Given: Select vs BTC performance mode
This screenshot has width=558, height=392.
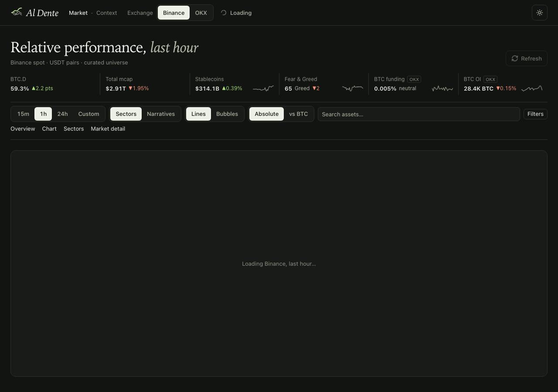Looking at the screenshot, I should [x=298, y=114].
